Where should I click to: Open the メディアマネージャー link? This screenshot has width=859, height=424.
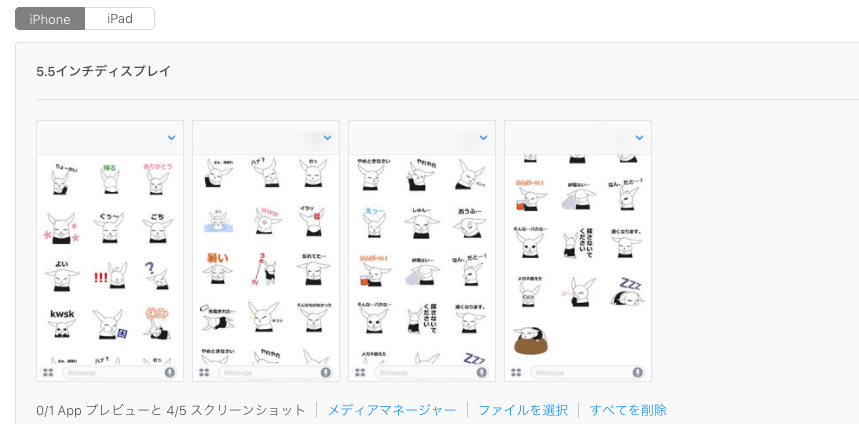[x=392, y=410]
